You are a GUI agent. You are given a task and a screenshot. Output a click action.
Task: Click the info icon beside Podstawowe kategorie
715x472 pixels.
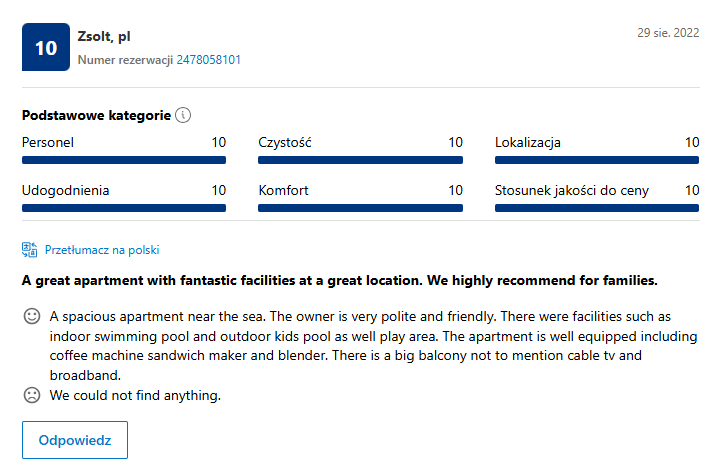pyautogui.click(x=183, y=115)
